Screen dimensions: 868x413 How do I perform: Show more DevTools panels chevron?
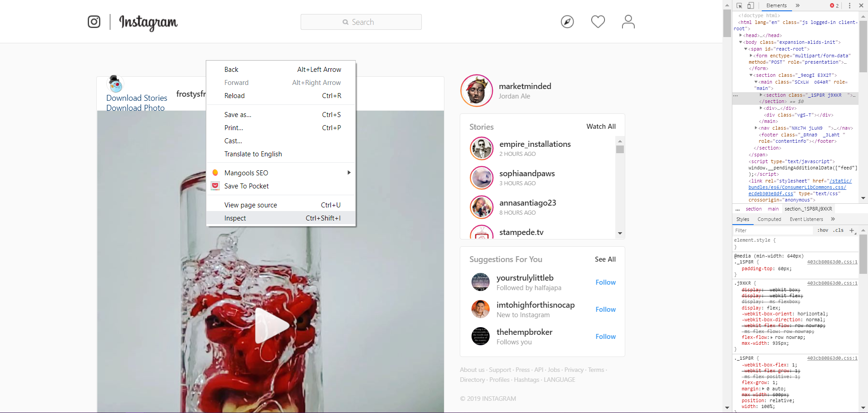798,5
